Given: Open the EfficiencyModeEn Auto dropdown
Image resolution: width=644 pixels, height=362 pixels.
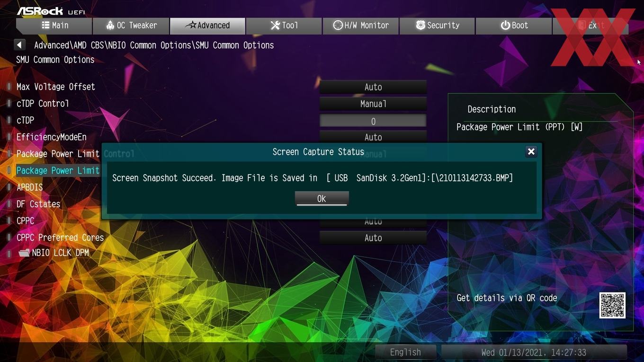Looking at the screenshot, I should click(373, 137).
